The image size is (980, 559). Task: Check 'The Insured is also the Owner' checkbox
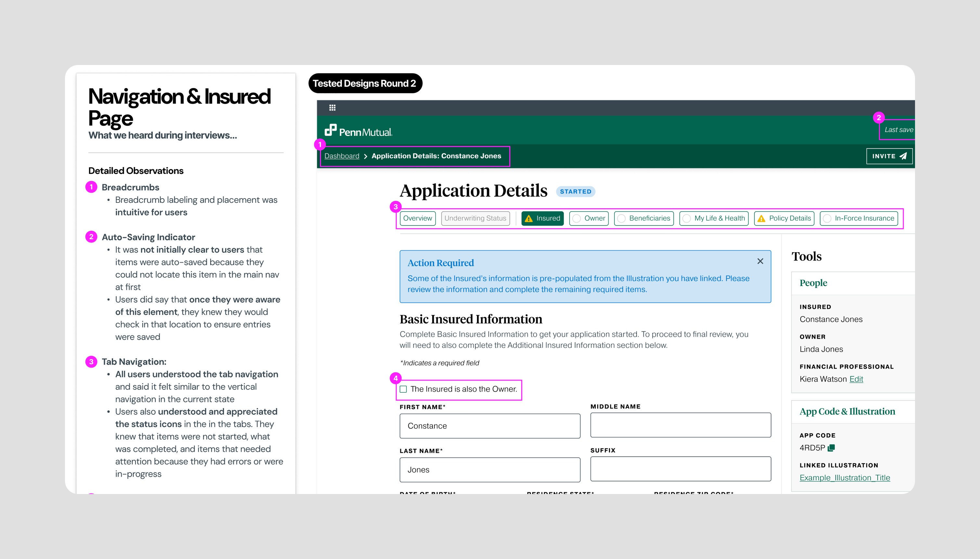(403, 389)
